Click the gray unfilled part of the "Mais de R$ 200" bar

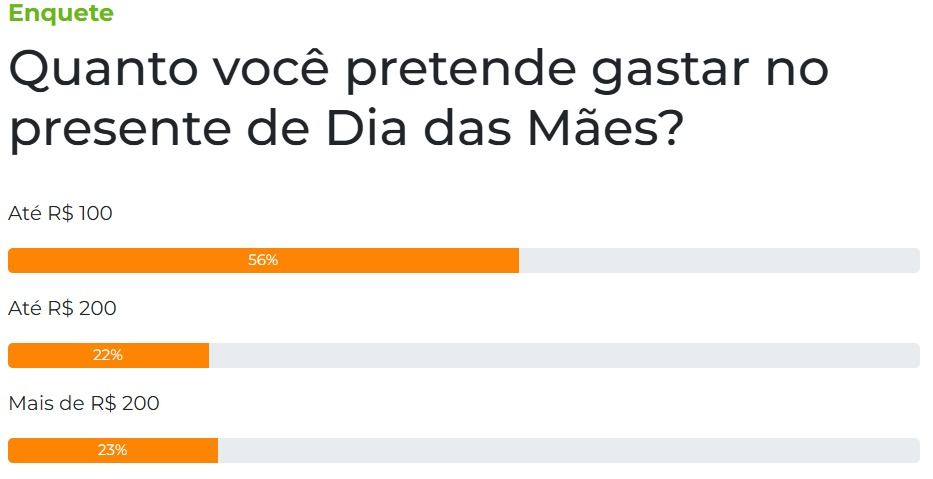point(569,450)
